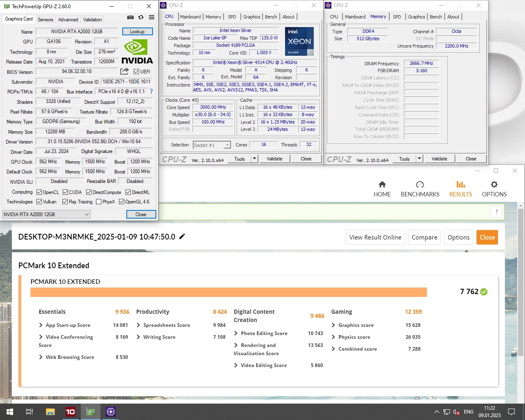Click the green validation check next to 7 762
This screenshot has width=525, height=420.
click(484, 292)
